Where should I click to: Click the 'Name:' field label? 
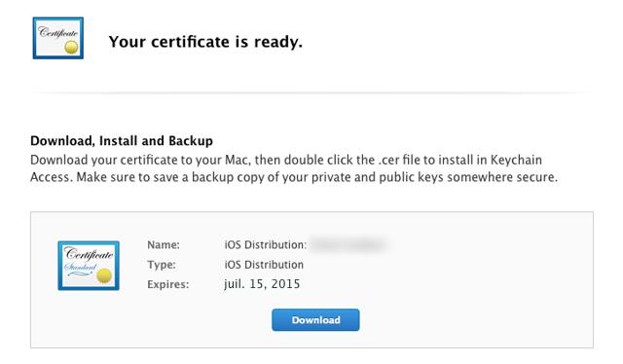164,245
